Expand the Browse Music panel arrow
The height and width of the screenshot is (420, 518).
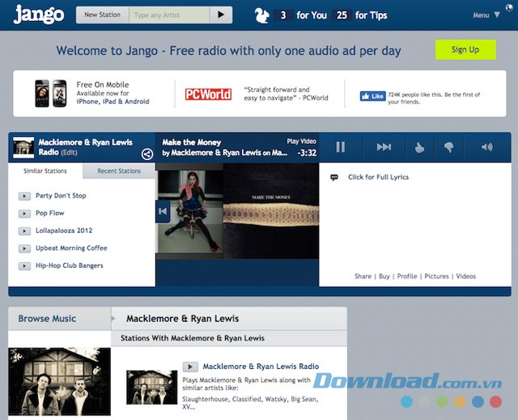pos(113,318)
